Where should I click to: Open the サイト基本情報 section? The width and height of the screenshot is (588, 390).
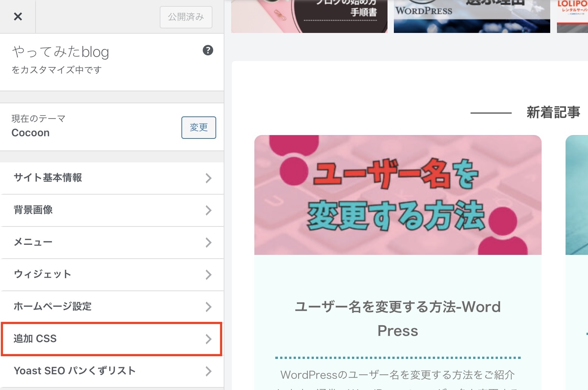coord(48,178)
